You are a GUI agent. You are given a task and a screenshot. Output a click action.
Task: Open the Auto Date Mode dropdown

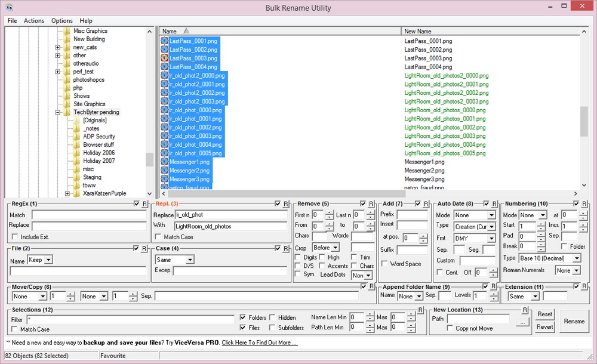point(491,215)
